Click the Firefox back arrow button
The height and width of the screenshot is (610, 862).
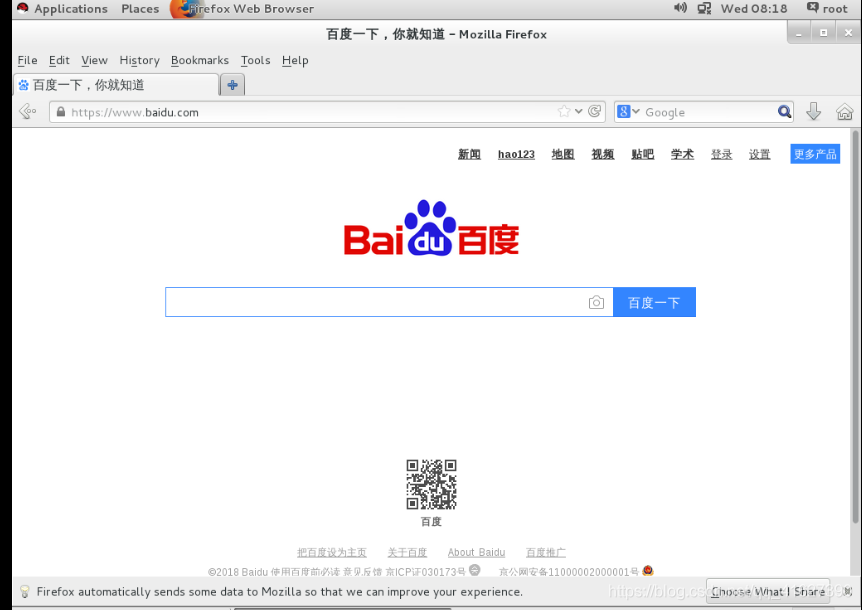27,112
